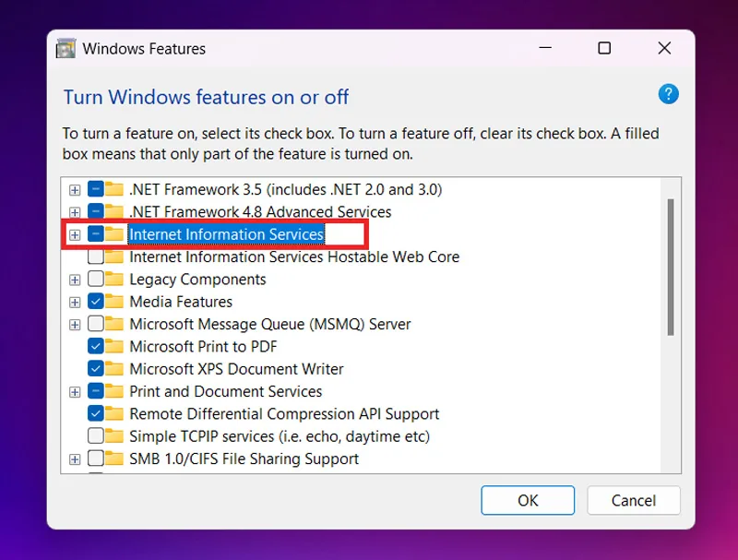Expand the .NET Framework 3.5 tree node
The image size is (738, 560).
[75, 190]
